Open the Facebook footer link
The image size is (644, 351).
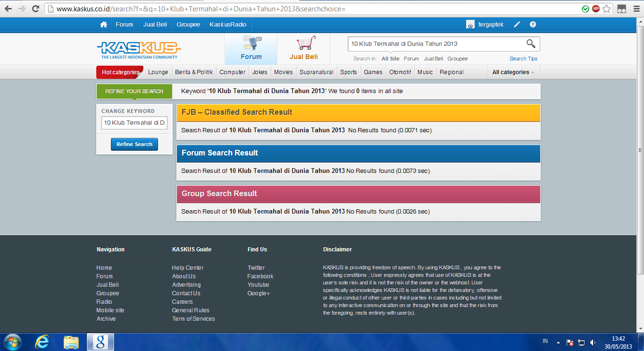(260, 276)
